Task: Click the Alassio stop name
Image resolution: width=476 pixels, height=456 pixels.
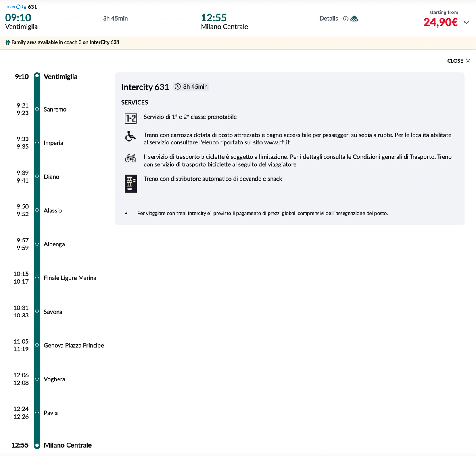Action: click(53, 210)
